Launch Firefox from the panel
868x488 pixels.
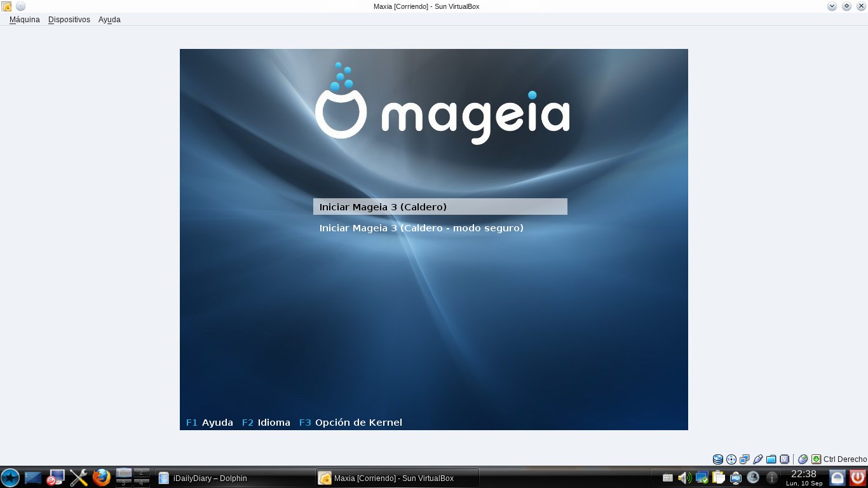coord(101,478)
